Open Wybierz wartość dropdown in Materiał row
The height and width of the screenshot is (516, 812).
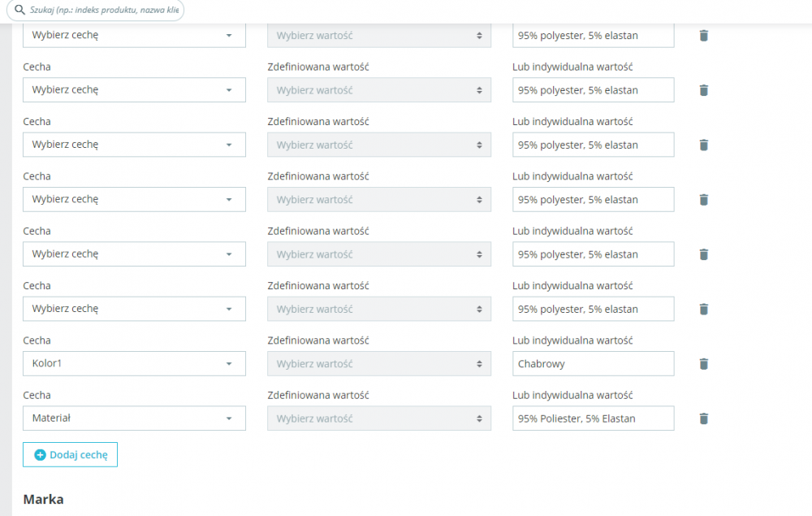click(x=379, y=418)
